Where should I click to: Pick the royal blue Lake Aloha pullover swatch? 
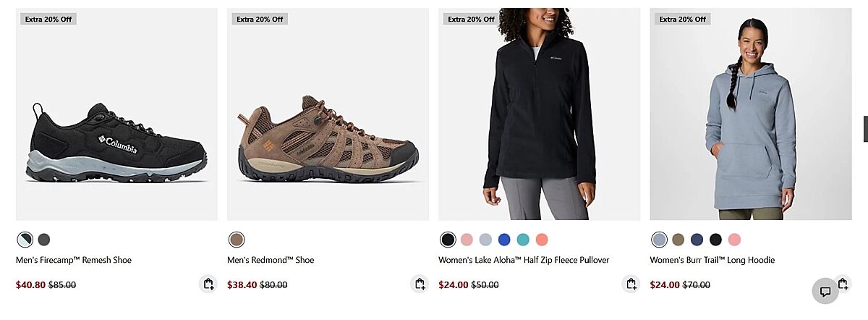[504, 240]
